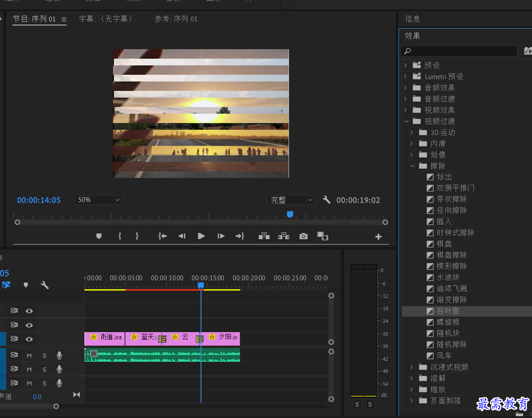Click the program monitor playhead marker
The image size is (532, 418).
[x=290, y=214]
